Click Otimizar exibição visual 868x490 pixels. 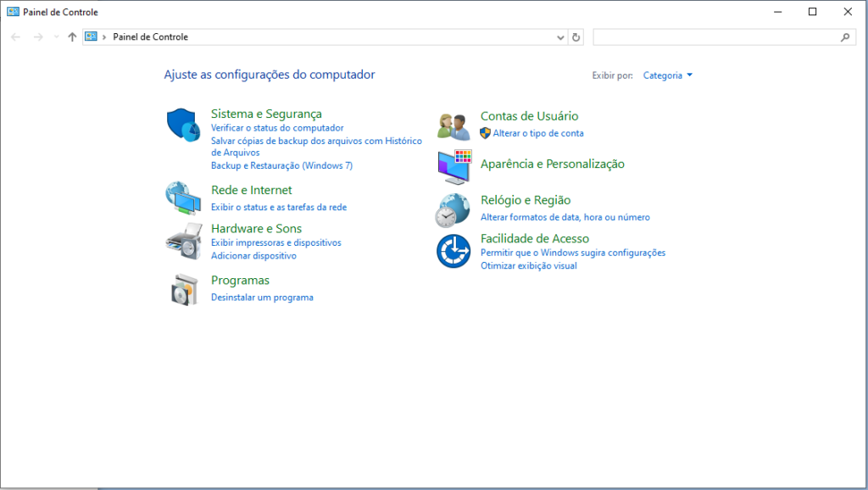pos(529,265)
